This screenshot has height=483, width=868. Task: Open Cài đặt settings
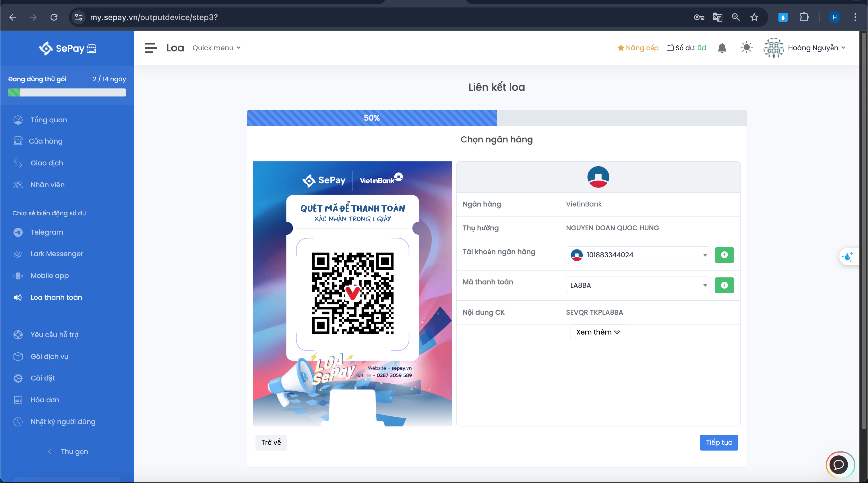[42, 378]
